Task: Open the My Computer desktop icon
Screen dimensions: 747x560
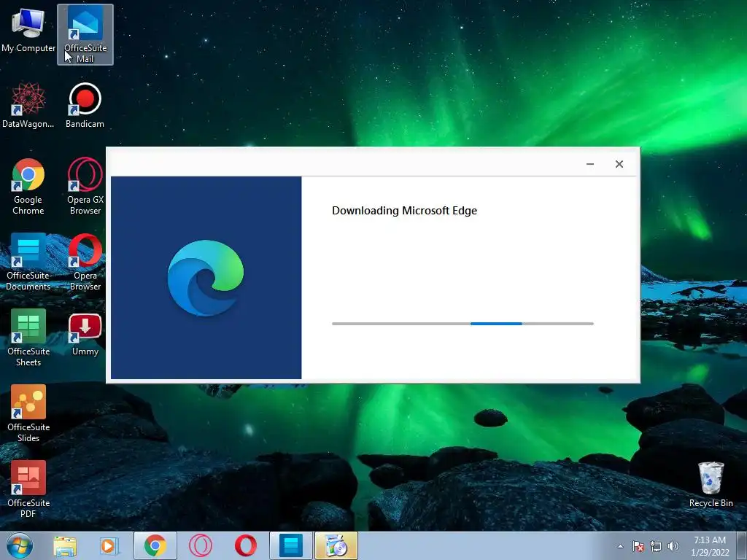Action: [x=28, y=30]
